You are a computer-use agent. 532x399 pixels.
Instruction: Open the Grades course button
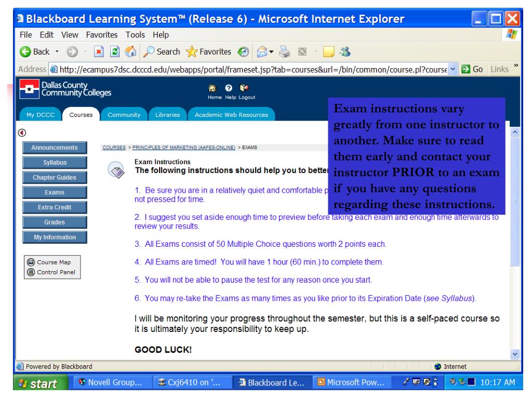point(55,222)
